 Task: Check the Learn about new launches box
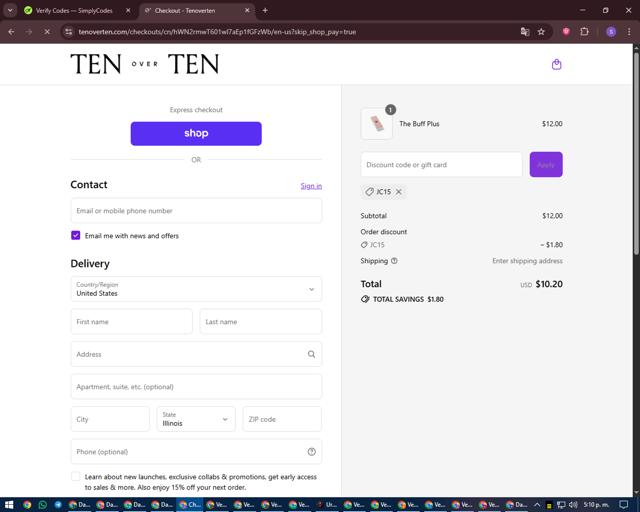point(76,476)
